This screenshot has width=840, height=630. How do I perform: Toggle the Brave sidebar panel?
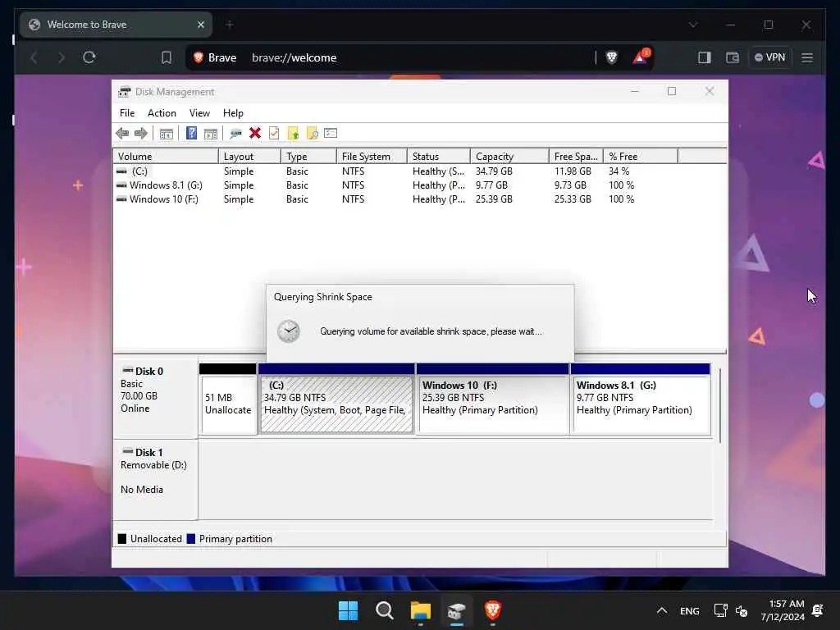pyautogui.click(x=705, y=57)
